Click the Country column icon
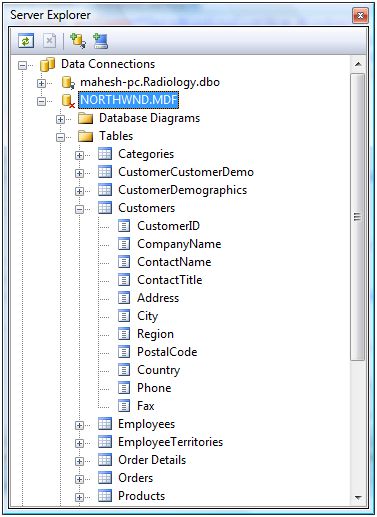The width and height of the screenshot is (377, 517). [x=124, y=370]
